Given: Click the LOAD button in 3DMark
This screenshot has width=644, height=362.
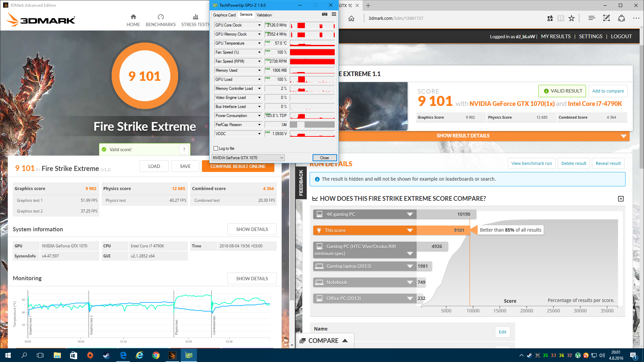Looking at the screenshot, I should click(x=154, y=166).
